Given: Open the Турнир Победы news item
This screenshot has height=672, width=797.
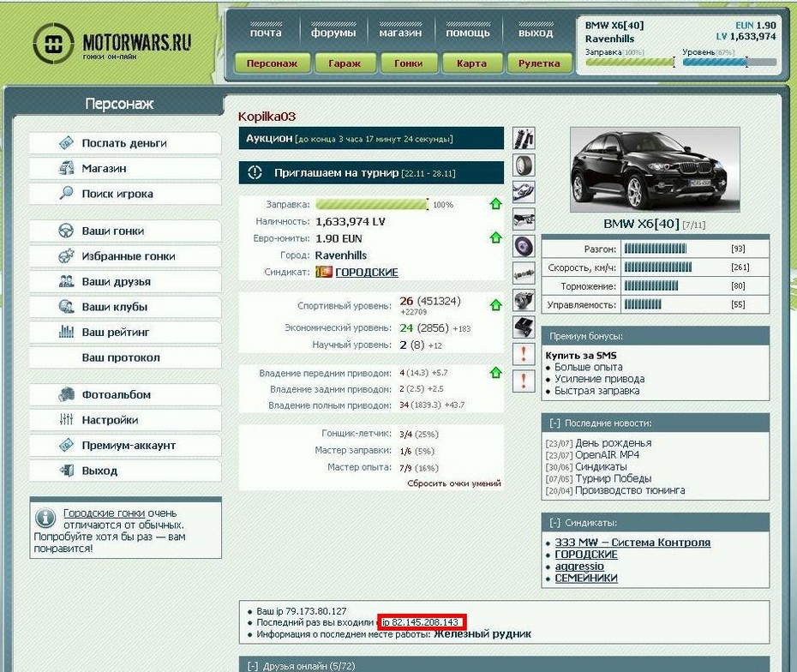Looking at the screenshot, I should point(613,478).
